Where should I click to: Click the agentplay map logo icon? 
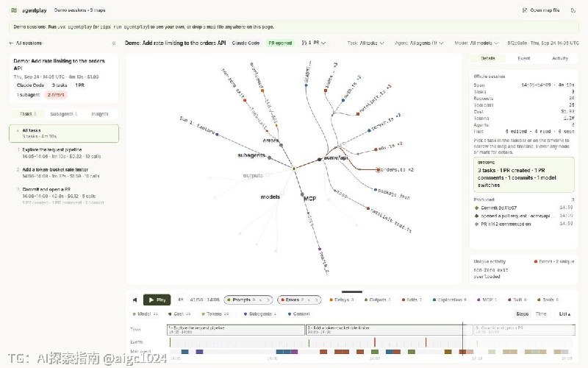click(x=14, y=10)
